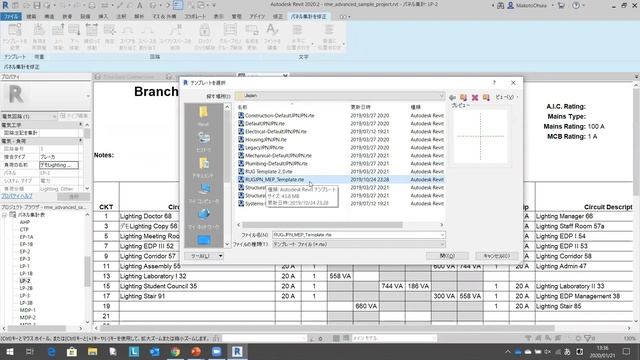This screenshot has height=360, width=640.
Task: Click Revit icon in Windows taskbar
Action: pyautogui.click(x=238, y=351)
